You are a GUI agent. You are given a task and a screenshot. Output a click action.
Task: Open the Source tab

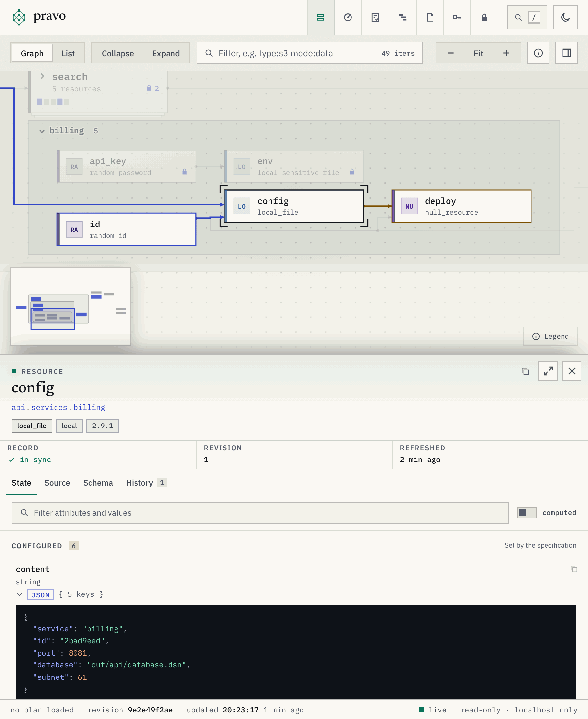[x=57, y=483]
